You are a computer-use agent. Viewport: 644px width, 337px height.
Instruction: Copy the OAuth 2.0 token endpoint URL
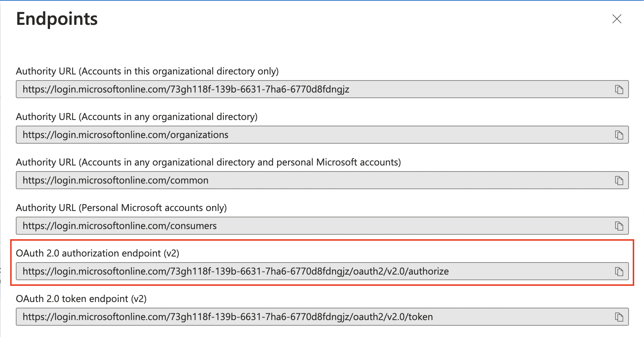click(x=619, y=317)
